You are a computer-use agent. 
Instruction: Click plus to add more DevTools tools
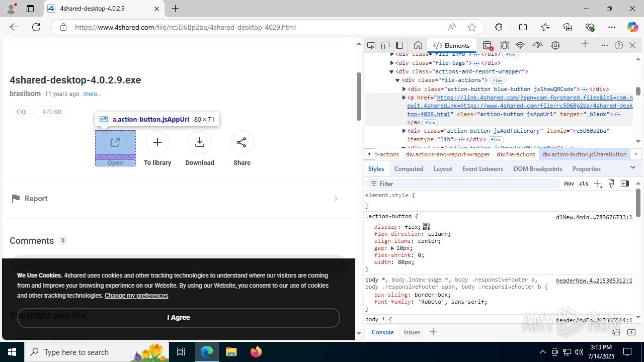click(585, 45)
